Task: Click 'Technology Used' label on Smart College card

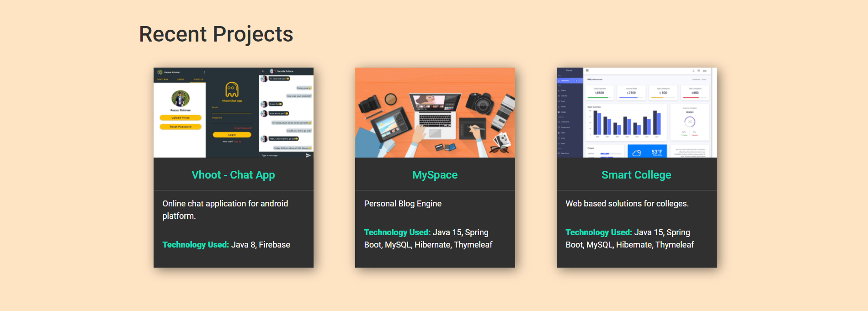Action: click(599, 232)
